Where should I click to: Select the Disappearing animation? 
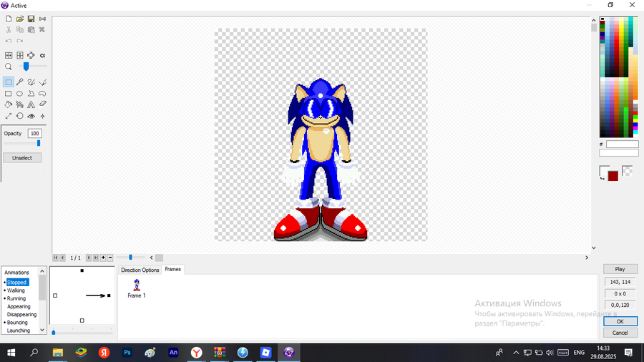coord(21,314)
